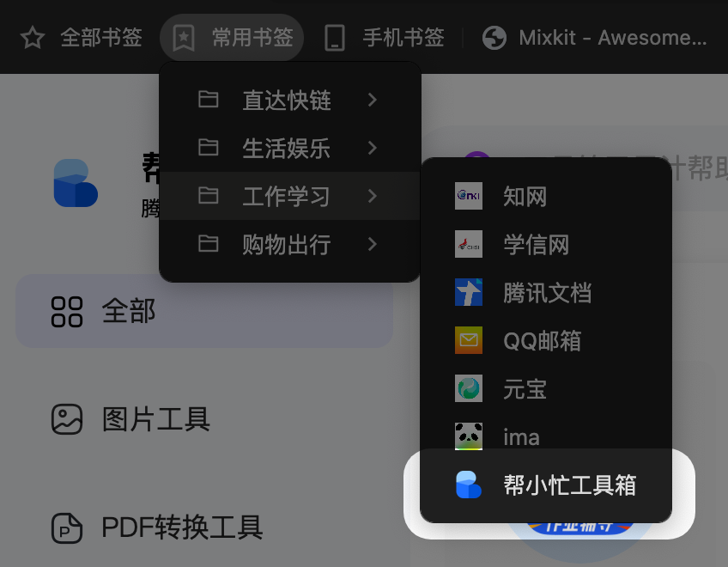Click the panda favicon for ima
Screen dimensions: 728x567
click(469, 436)
